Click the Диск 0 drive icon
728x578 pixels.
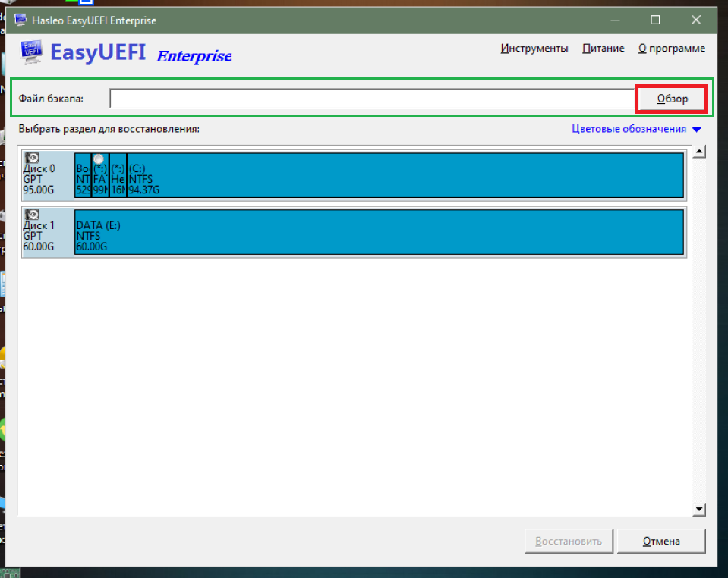(x=32, y=158)
